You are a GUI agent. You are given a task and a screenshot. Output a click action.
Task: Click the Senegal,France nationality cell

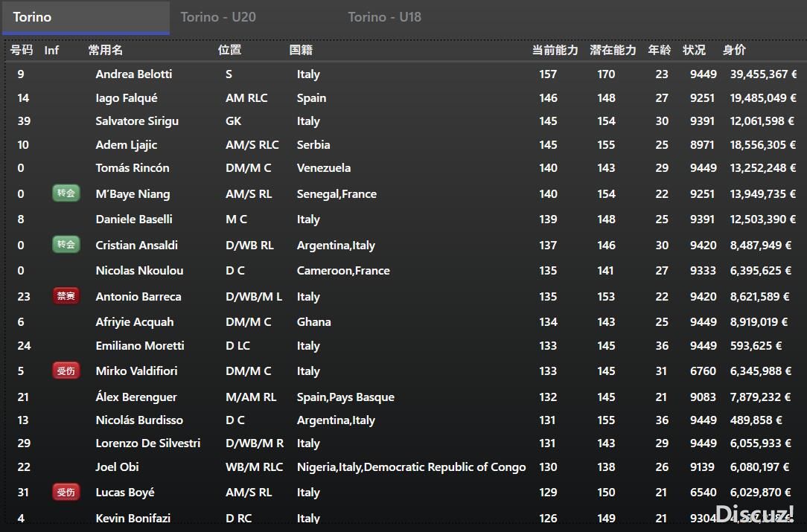[x=336, y=194]
